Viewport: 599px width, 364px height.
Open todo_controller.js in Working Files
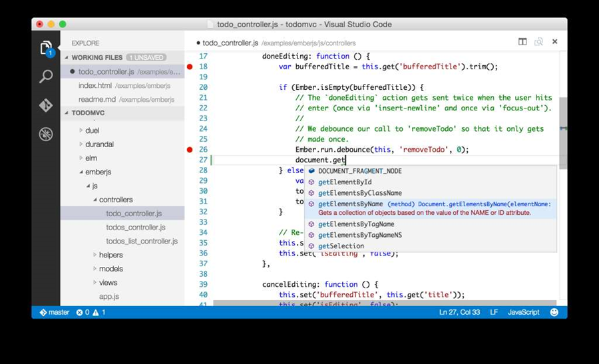tap(122, 71)
